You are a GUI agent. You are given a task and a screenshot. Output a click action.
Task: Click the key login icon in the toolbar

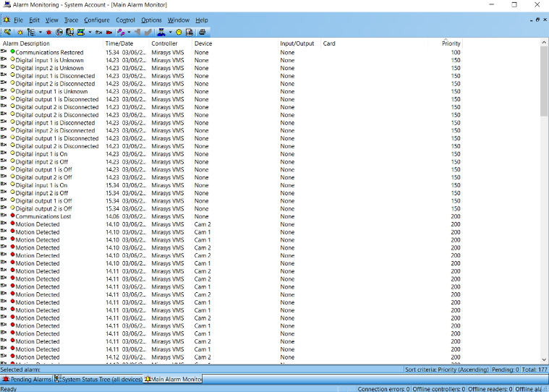click(7, 32)
